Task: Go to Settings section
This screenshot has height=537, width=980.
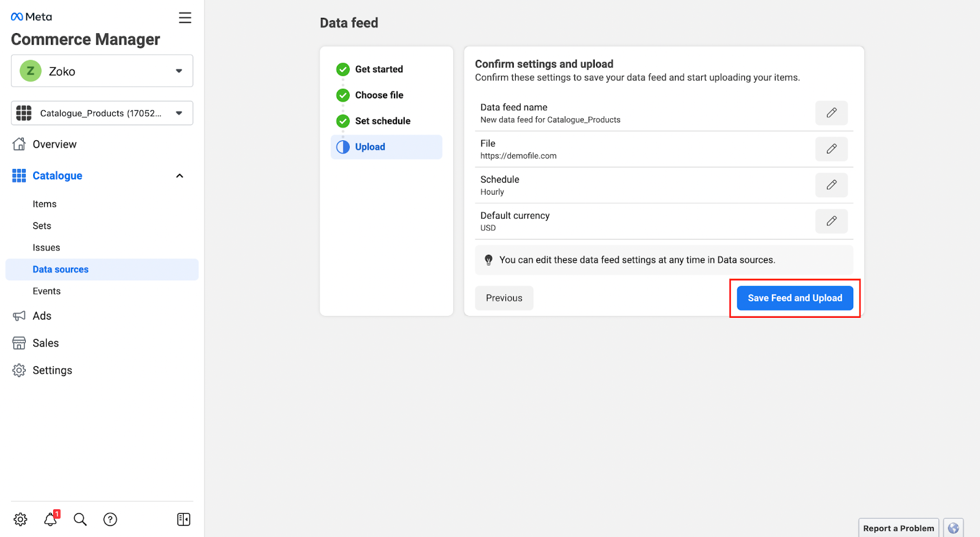Action: tap(53, 370)
